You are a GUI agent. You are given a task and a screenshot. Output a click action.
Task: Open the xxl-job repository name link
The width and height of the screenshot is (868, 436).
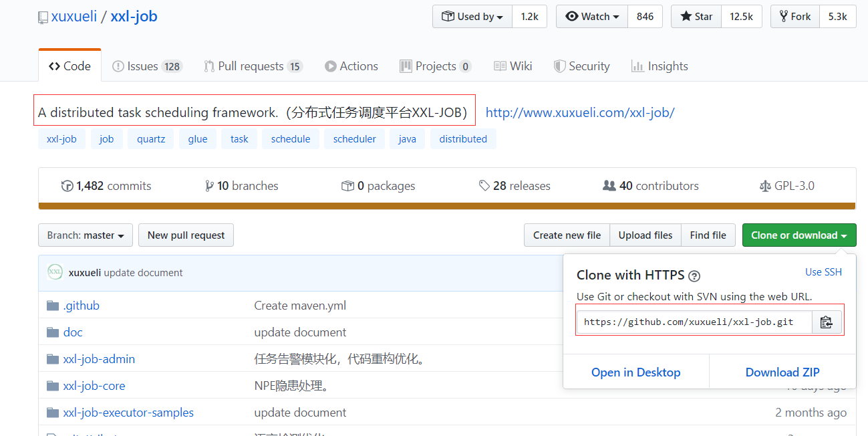pyautogui.click(x=134, y=17)
